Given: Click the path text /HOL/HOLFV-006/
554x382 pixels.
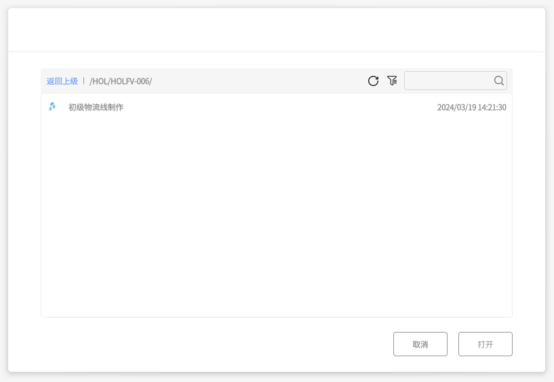Looking at the screenshot, I should pos(121,81).
